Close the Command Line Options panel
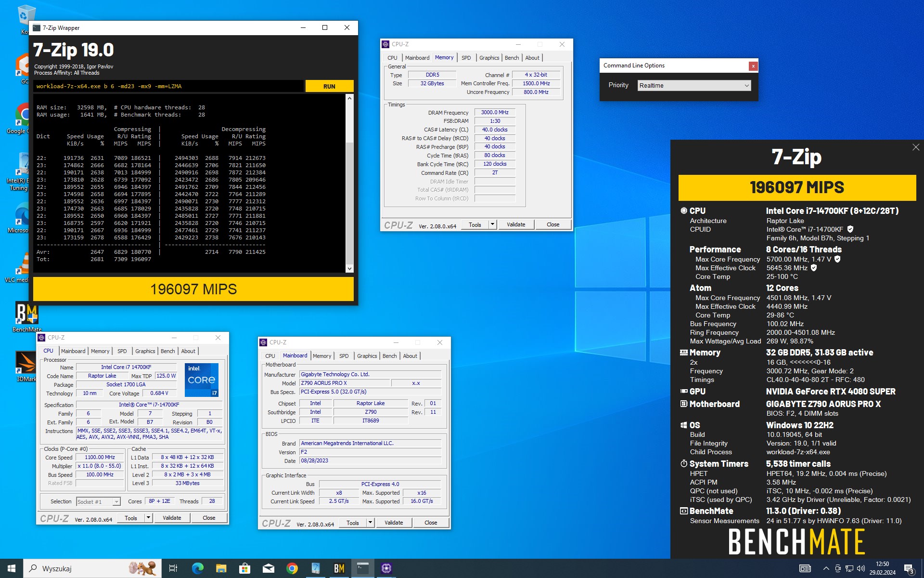 pyautogui.click(x=753, y=66)
